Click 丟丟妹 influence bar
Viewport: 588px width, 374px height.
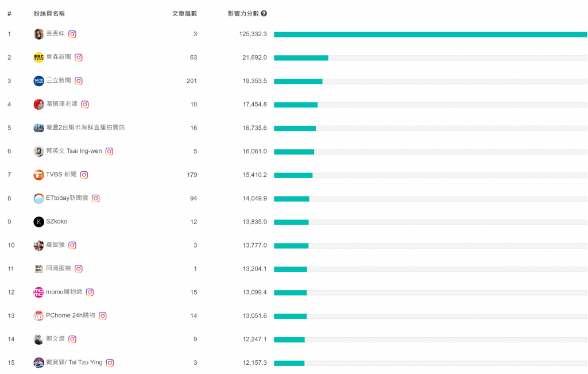tap(430, 34)
